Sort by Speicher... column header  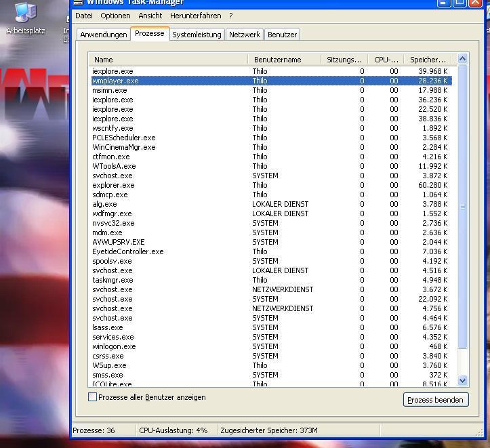(428, 60)
